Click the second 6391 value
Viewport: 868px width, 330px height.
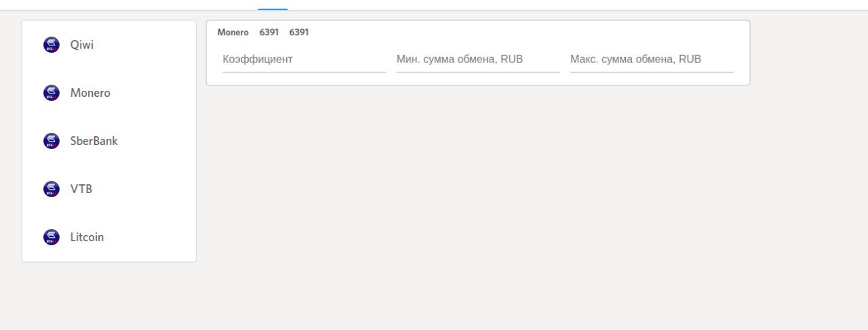click(x=299, y=33)
